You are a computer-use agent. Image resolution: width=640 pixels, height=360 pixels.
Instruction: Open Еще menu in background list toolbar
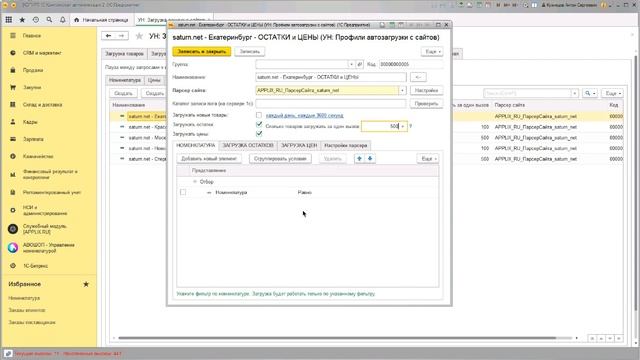tap(613, 93)
